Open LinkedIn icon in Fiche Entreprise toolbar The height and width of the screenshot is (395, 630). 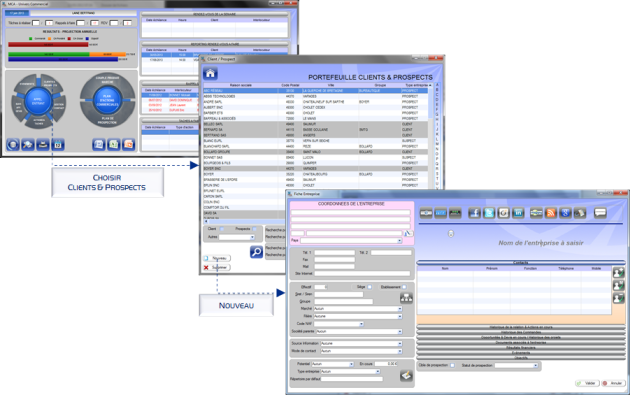(518, 213)
